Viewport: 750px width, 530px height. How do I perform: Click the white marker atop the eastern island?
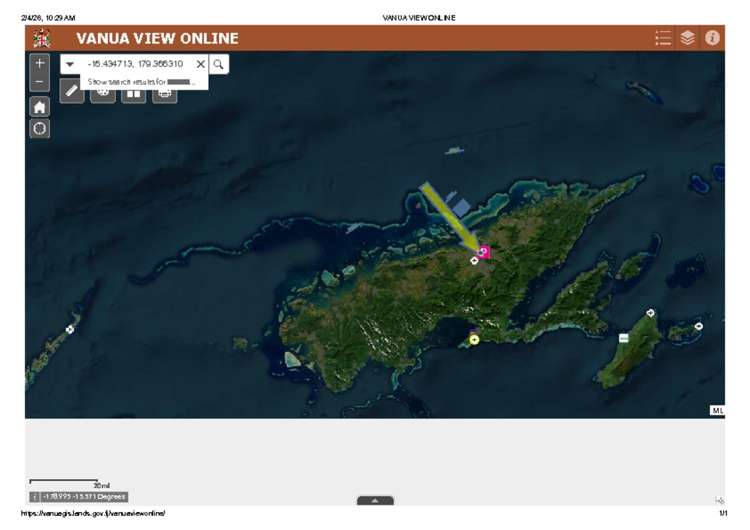tap(651, 313)
